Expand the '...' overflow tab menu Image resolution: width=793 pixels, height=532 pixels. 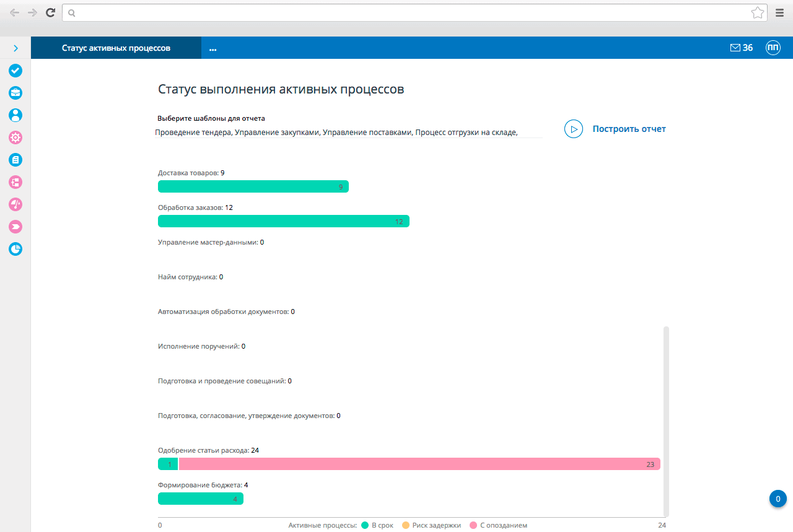tap(212, 48)
